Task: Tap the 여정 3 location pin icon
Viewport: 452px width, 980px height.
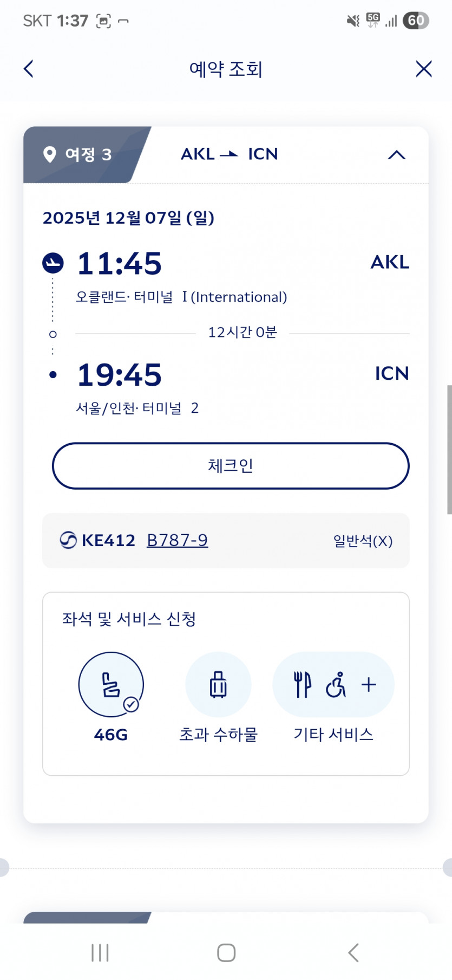Action: click(50, 154)
